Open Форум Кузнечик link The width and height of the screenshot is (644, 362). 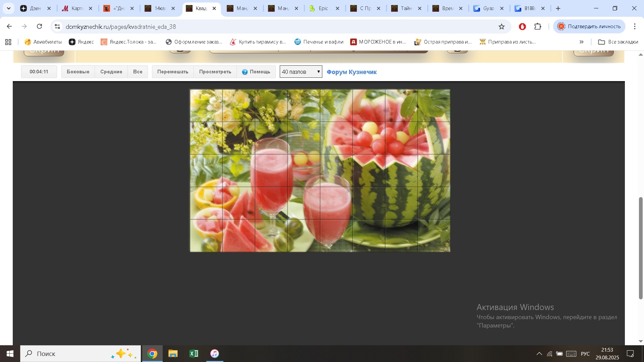pos(352,72)
